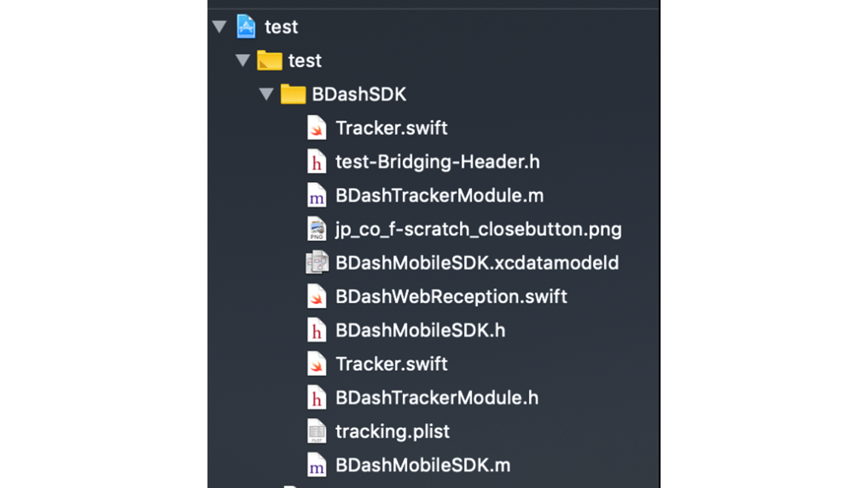
Task: Click the PNG icon for closebutton image
Action: [316, 229]
